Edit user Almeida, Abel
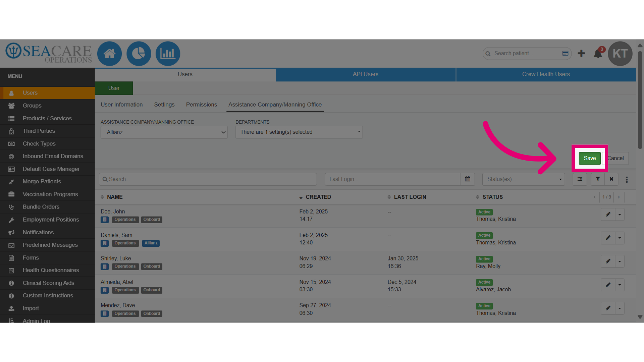The width and height of the screenshot is (644, 362). coord(608,285)
